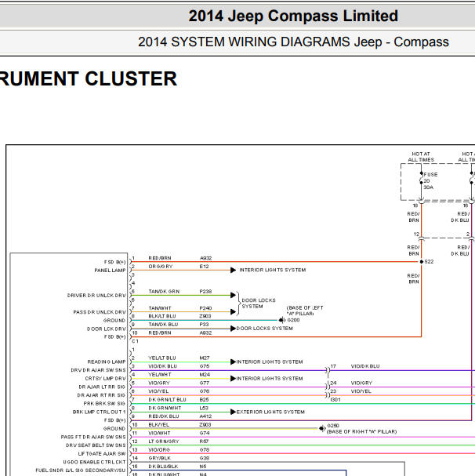
Task: Click the C1 connector label
Action: coord(135,341)
